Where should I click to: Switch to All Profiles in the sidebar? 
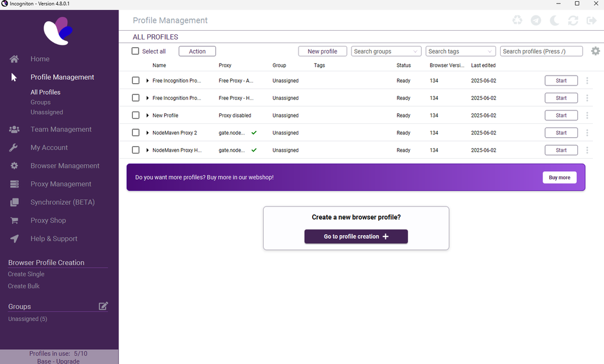click(x=45, y=92)
